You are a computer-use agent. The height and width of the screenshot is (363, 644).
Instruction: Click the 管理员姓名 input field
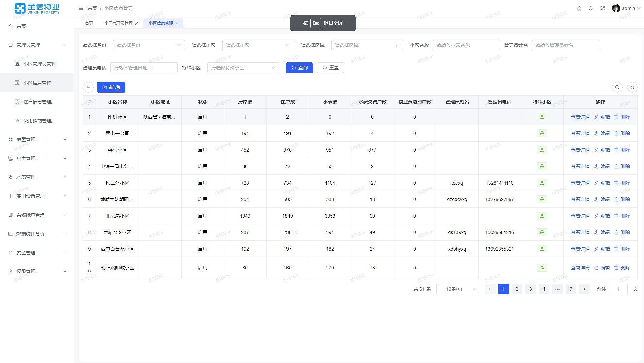(566, 45)
